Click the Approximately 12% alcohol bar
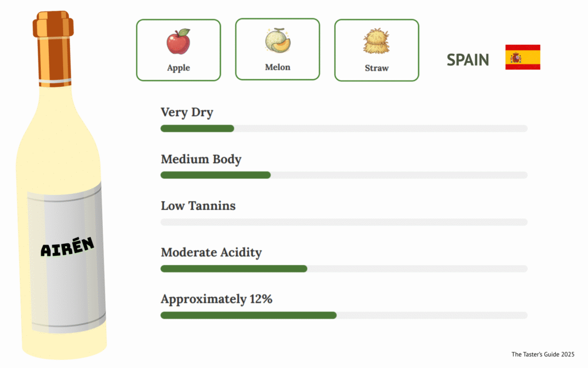588x368 pixels. click(343, 315)
